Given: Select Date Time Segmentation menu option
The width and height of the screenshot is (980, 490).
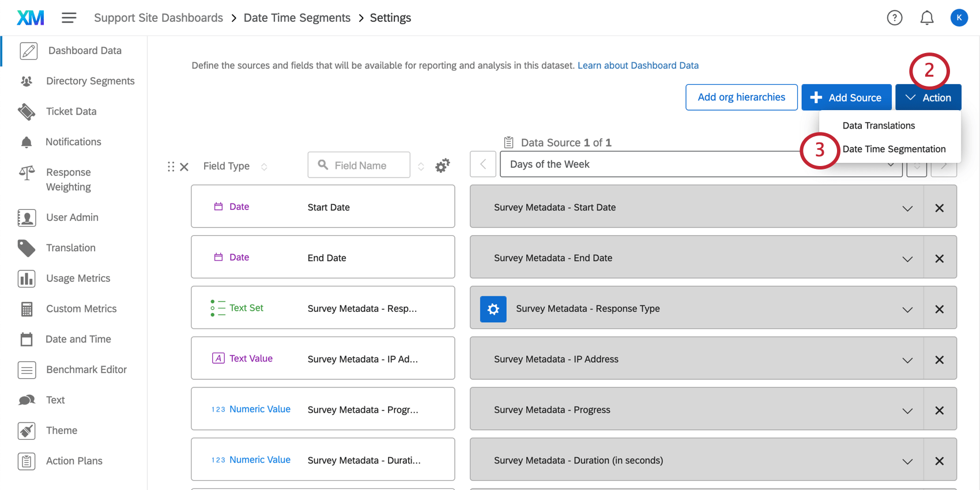Looking at the screenshot, I should [x=894, y=149].
